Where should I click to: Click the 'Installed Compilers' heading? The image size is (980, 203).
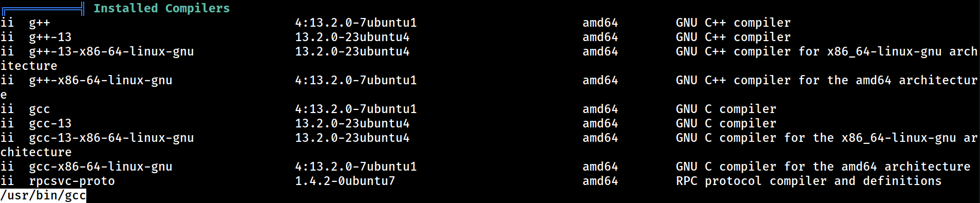pyautogui.click(x=161, y=8)
